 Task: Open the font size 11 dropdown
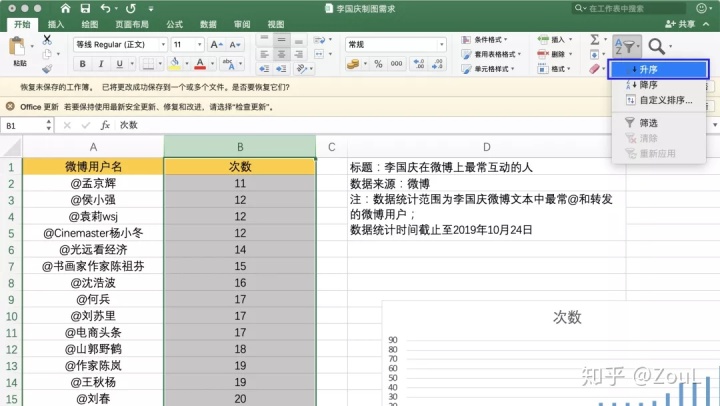tap(199, 45)
